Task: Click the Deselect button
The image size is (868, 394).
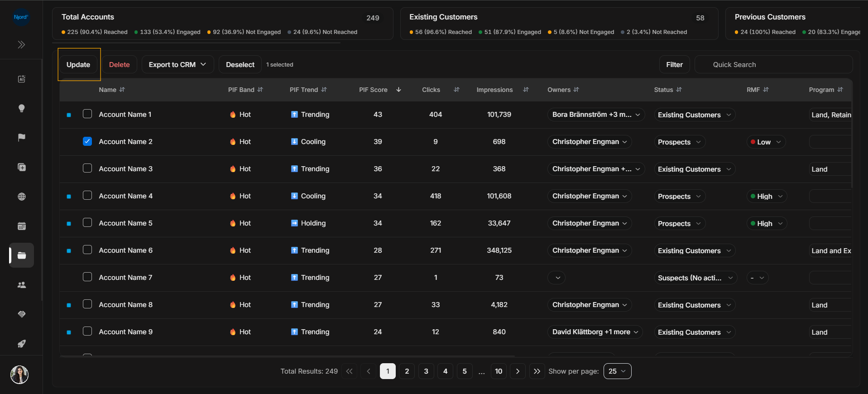Action: tap(240, 65)
